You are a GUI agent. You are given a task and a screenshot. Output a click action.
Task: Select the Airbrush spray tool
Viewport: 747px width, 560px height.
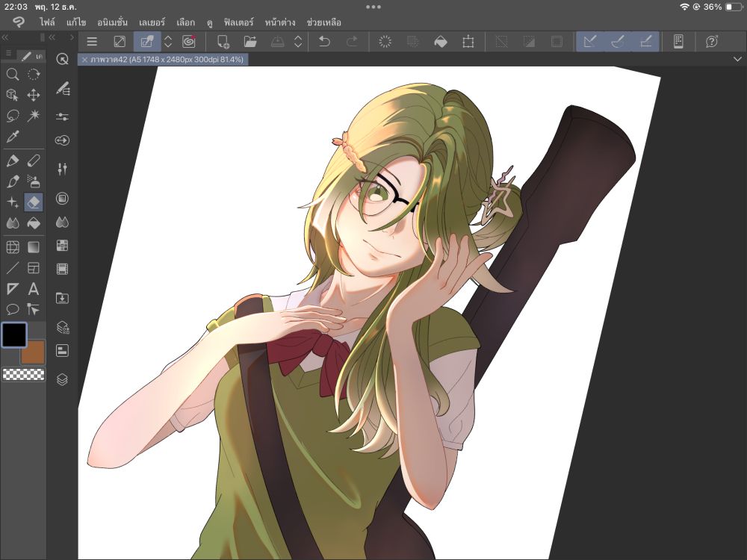(34, 181)
